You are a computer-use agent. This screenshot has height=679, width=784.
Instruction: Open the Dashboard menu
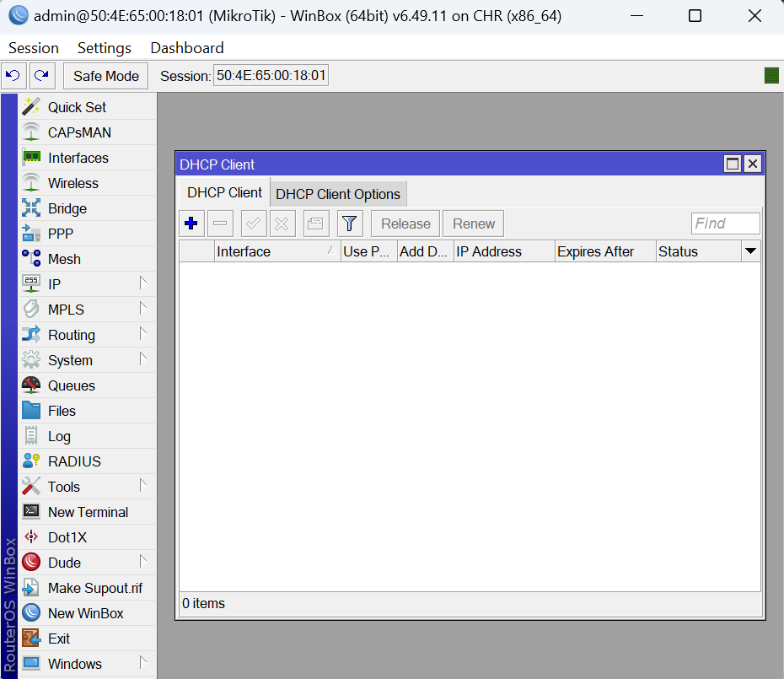[x=187, y=48]
